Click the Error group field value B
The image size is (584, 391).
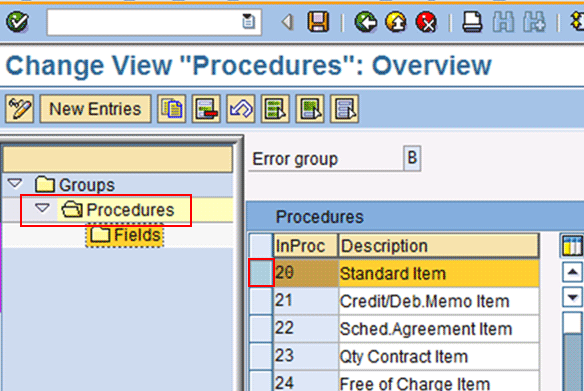[412, 158]
